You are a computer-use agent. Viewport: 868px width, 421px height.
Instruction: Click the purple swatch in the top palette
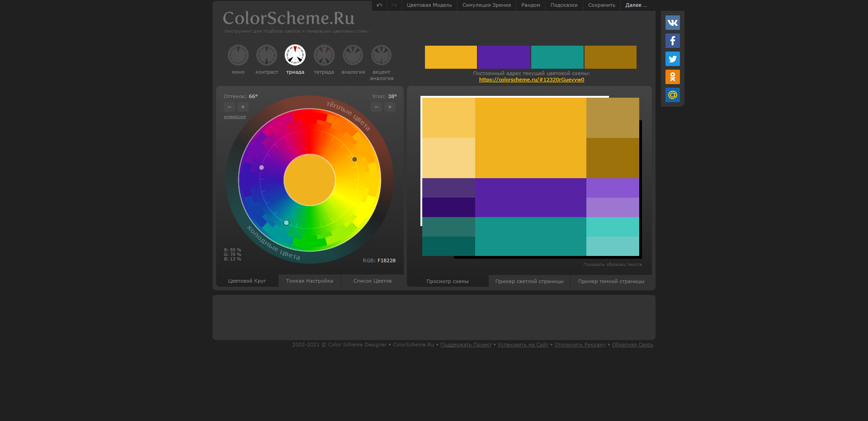504,57
